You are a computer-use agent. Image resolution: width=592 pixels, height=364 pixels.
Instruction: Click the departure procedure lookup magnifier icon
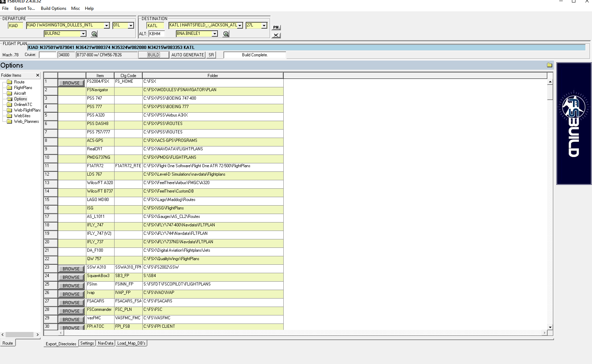(x=94, y=34)
